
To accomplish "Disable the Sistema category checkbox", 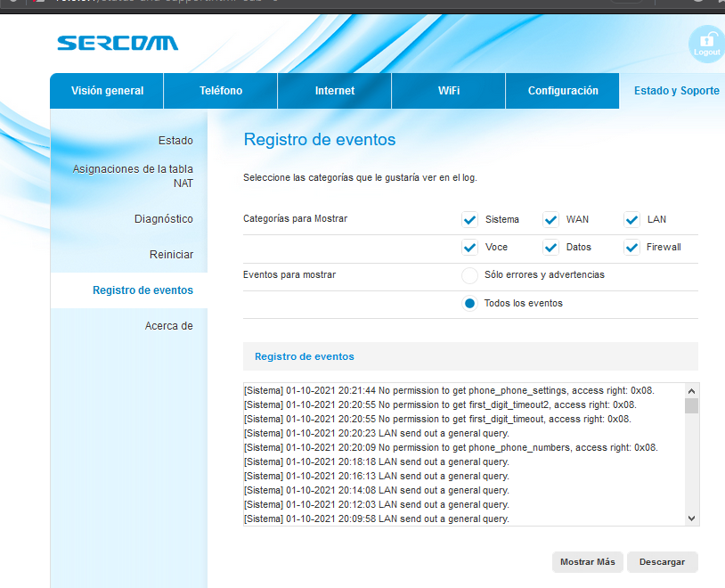I will click(469, 219).
